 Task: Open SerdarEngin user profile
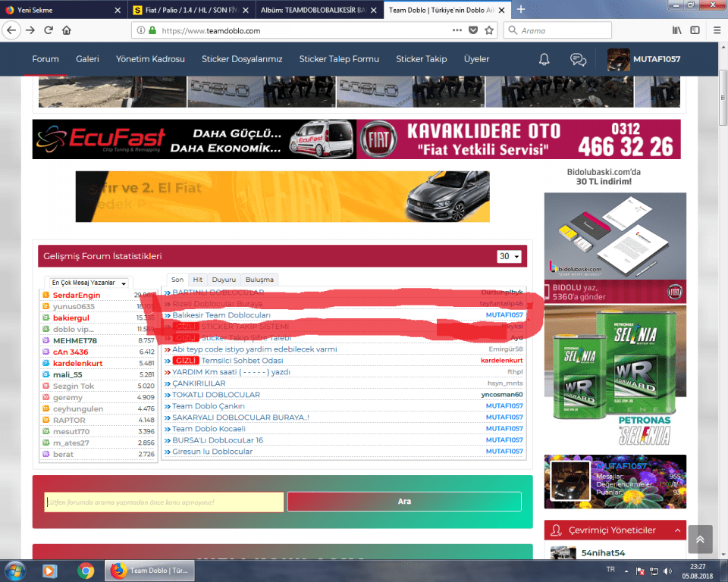pyautogui.click(x=77, y=296)
